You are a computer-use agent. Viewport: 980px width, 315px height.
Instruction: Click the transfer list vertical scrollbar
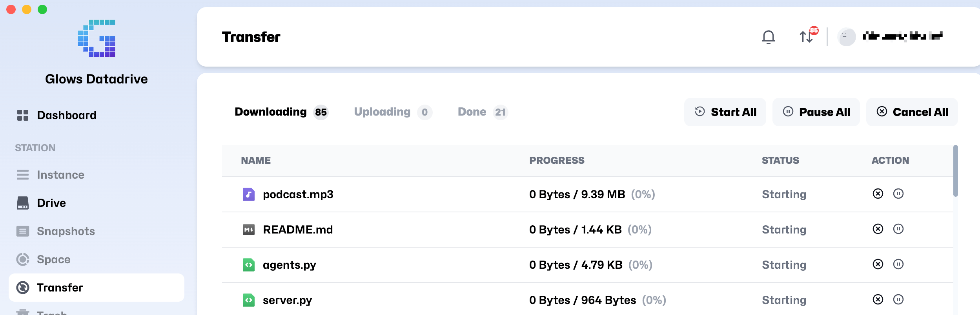(955, 171)
